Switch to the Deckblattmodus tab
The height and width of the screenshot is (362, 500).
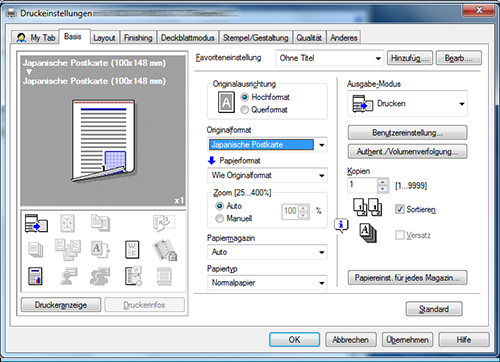(x=188, y=38)
